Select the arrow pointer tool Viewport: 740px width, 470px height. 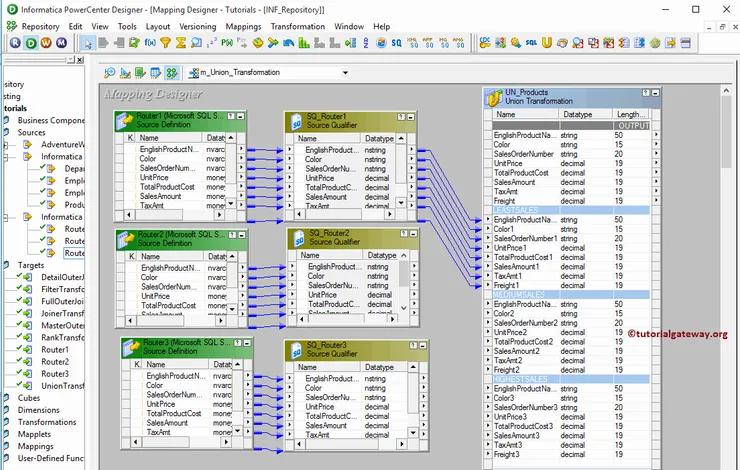pyautogui.click(x=88, y=43)
